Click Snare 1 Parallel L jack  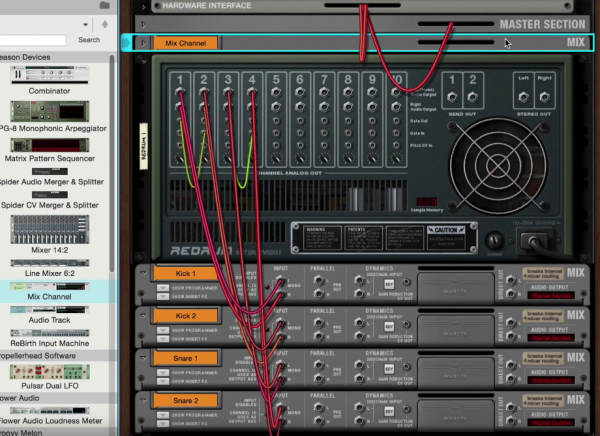coord(318,365)
